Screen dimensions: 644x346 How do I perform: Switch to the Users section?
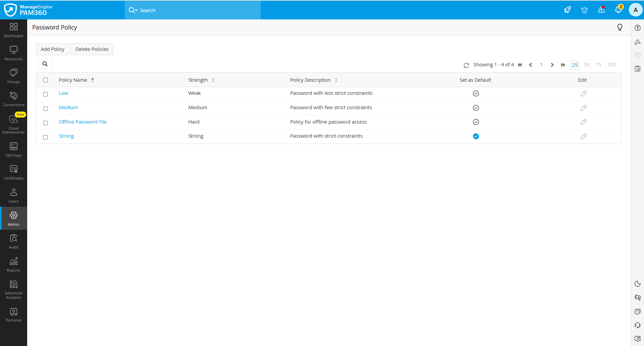[13, 195]
